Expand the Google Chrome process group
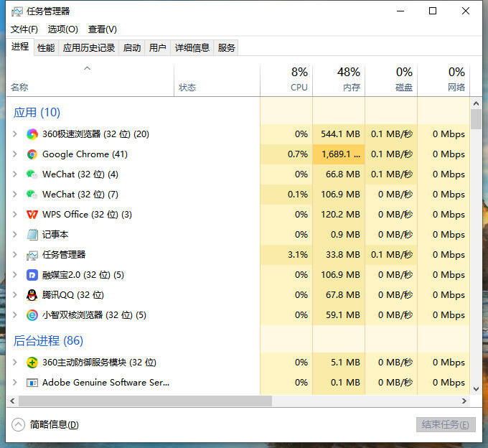488x448 pixels. (14, 154)
